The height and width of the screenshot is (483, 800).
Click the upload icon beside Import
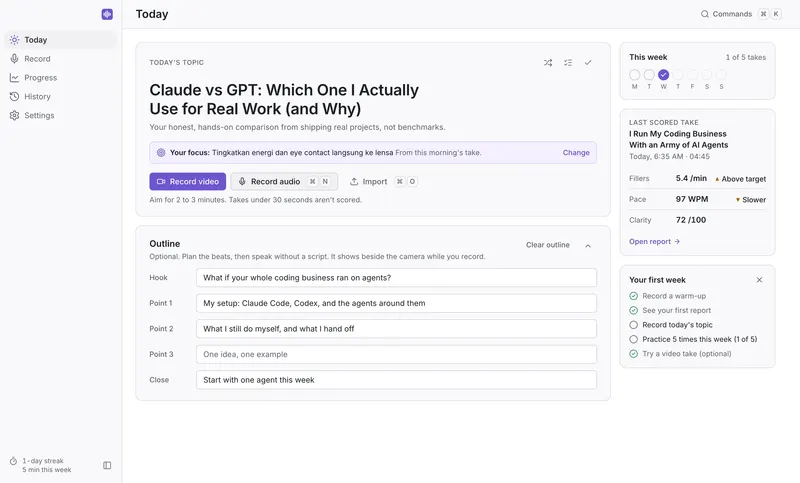pos(354,182)
